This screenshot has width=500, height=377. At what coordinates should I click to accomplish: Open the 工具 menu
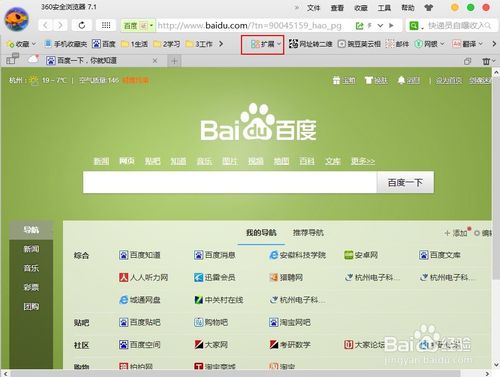384,8
